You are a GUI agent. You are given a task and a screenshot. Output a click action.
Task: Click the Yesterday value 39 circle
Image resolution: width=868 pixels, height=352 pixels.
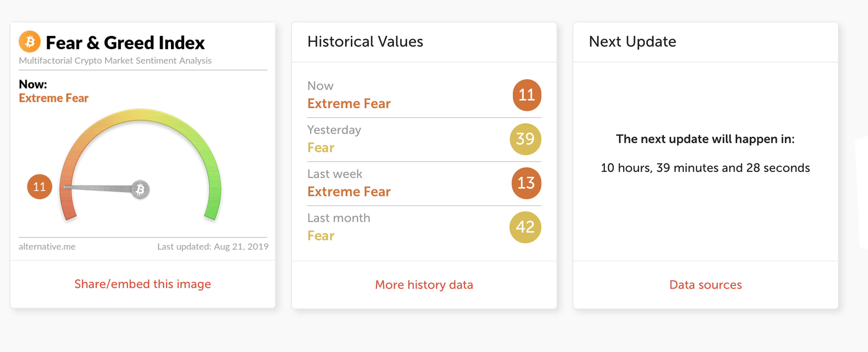[x=525, y=139]
